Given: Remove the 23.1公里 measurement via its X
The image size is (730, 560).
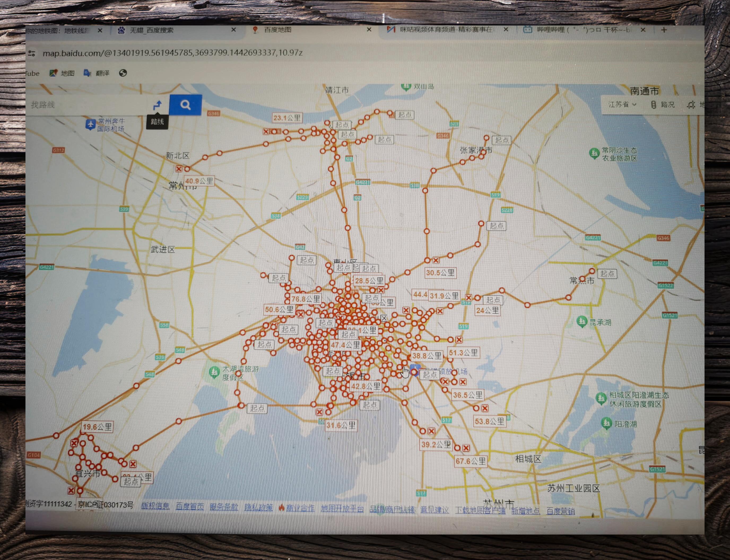Looking at the screenshot, I should point(266,132).
